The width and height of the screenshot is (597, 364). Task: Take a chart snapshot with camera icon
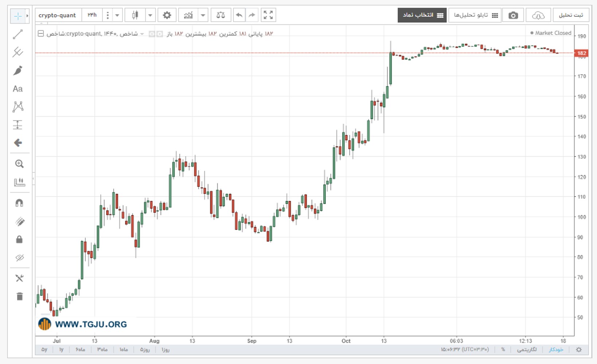(513, 15)
